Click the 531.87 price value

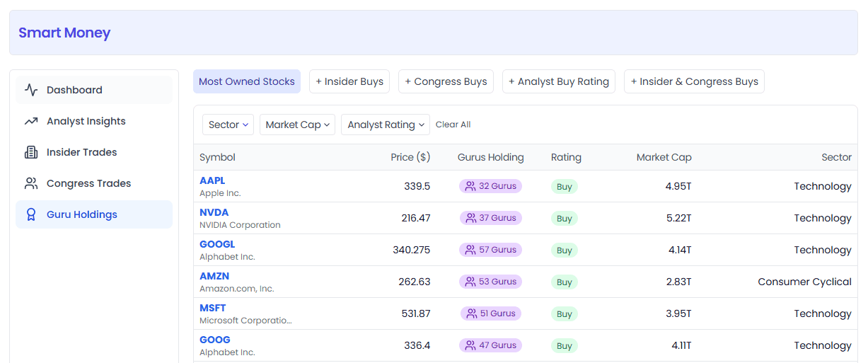coord(416,313)
